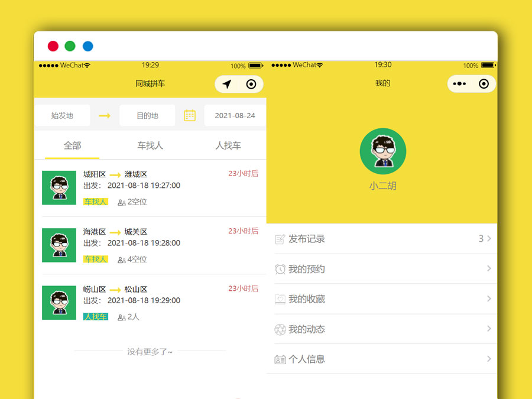Open the three-dots menu on My page
Viewport: 532px width, 399px height.
click(x=459, y=84)
